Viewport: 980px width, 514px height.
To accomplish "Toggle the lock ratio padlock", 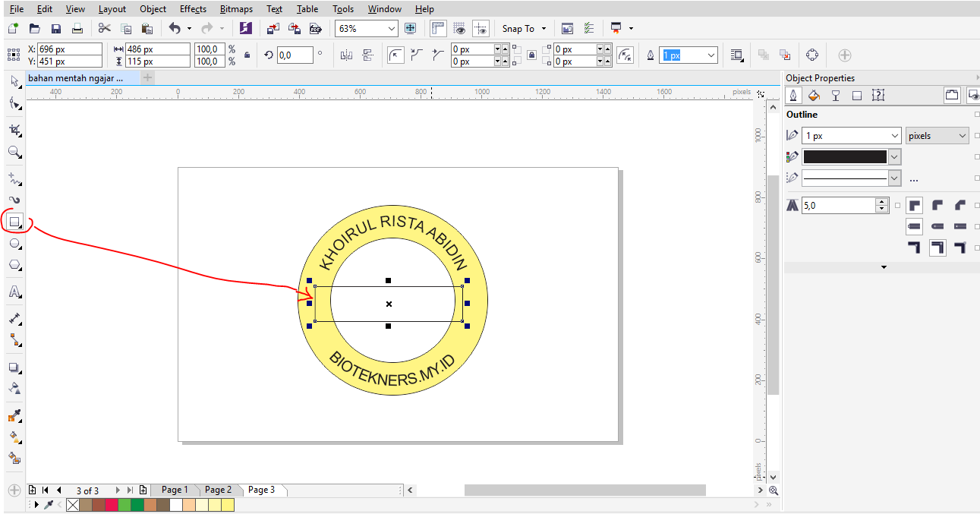I will click(x=247, y=55).
